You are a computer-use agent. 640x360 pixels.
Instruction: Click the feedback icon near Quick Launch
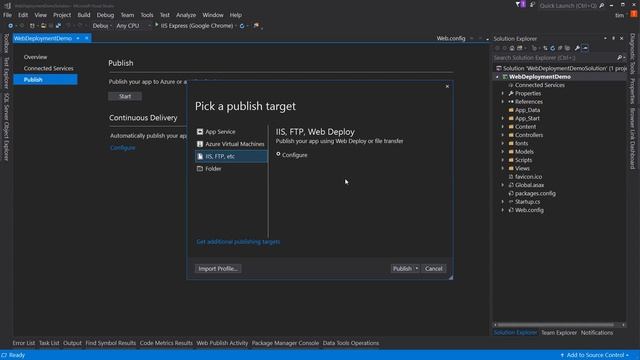(532, 5)
